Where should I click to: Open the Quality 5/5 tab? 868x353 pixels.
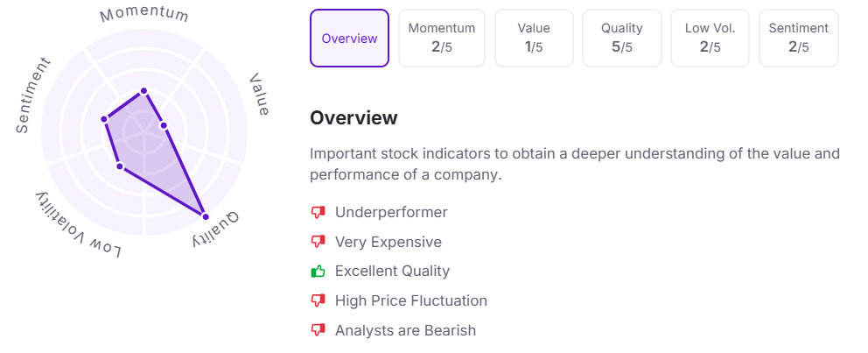point(622,39)
